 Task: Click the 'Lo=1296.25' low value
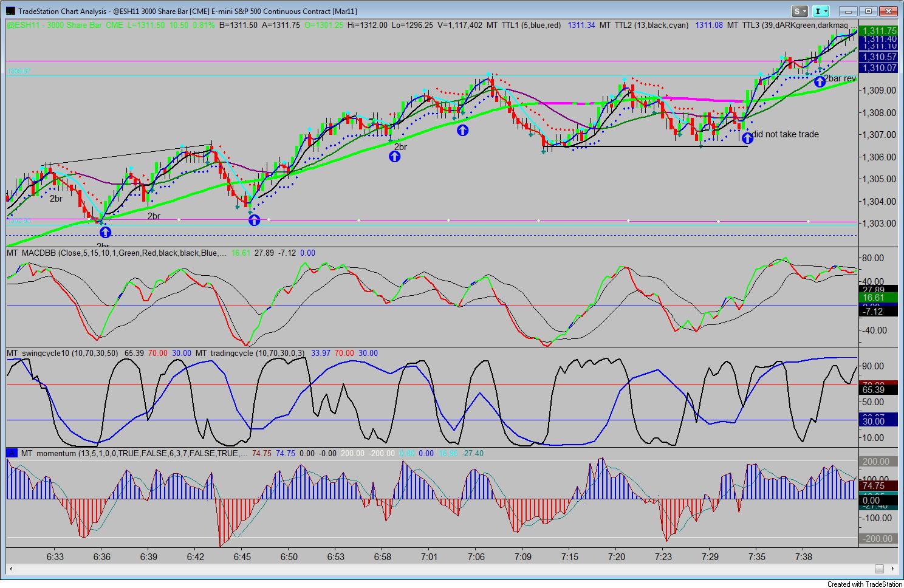click(x=412, y=25)
